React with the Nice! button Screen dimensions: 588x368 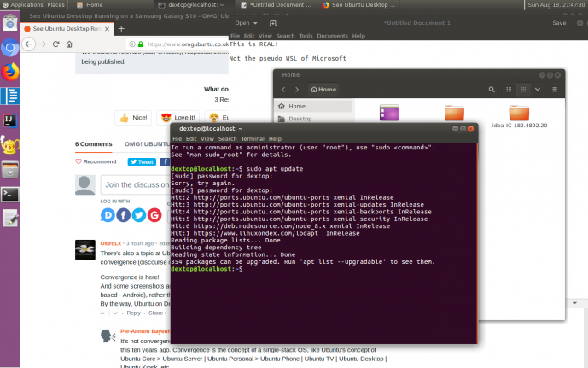click(133, 118)
